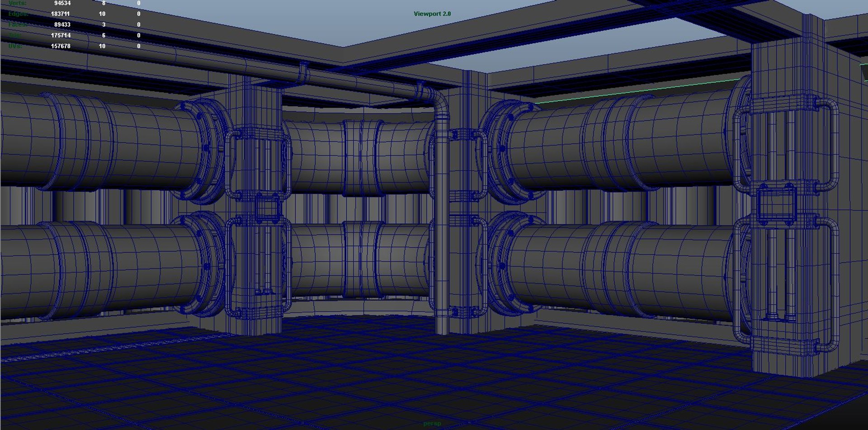Click the persp camera name label
Screen dimensions: 868x430
tap(432, 424)
